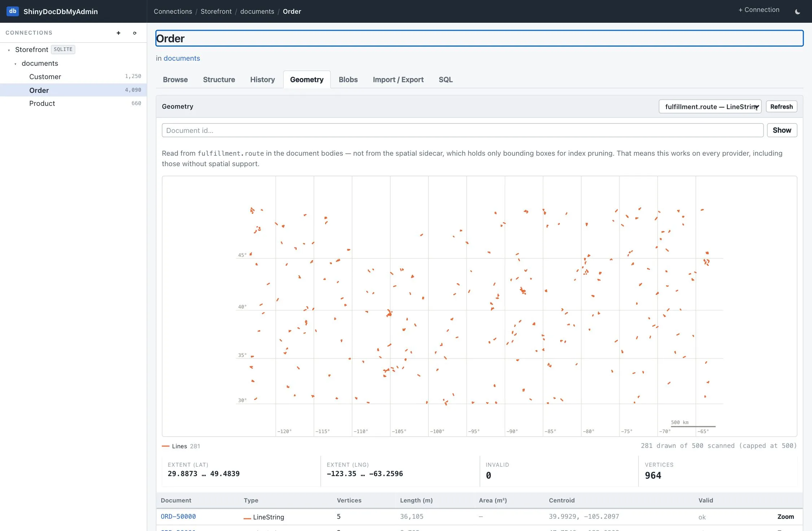Image resolution: width=812 pixels, height=531 pixels.
Task: Click the Centroid column header
Action: 562,500
